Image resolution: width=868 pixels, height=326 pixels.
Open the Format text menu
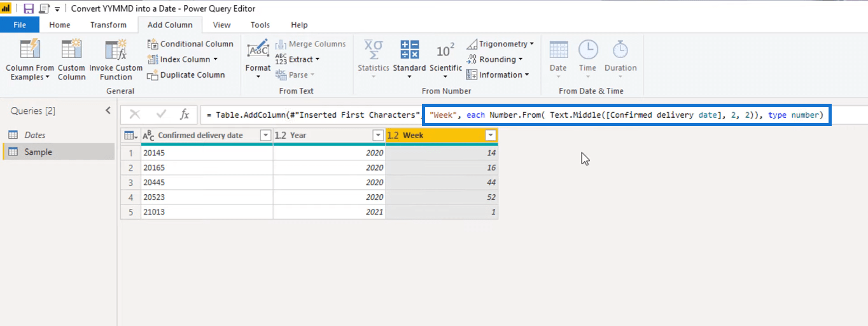258,60
